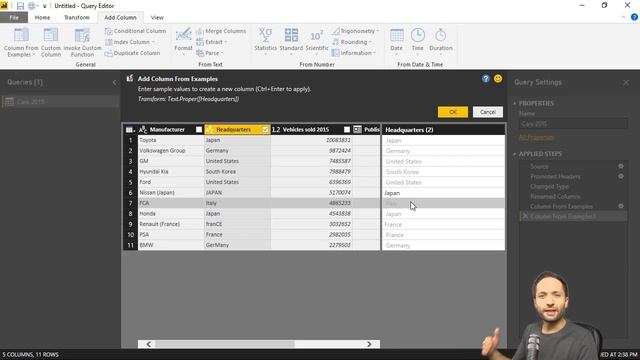Image resolution: width=640 pixels, height=360 pixels.
Task: Click the help icon at ribbon right
Action: [634, 17]
